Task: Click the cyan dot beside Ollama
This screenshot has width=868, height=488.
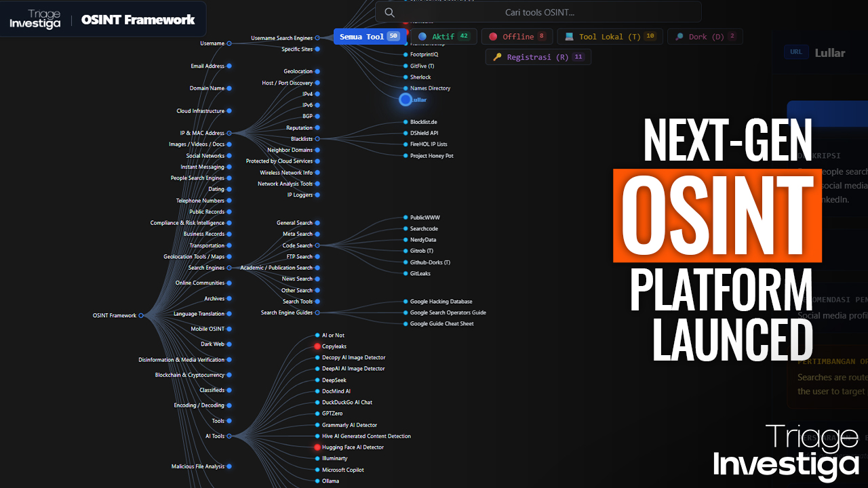Action: [x=317, y=481]
